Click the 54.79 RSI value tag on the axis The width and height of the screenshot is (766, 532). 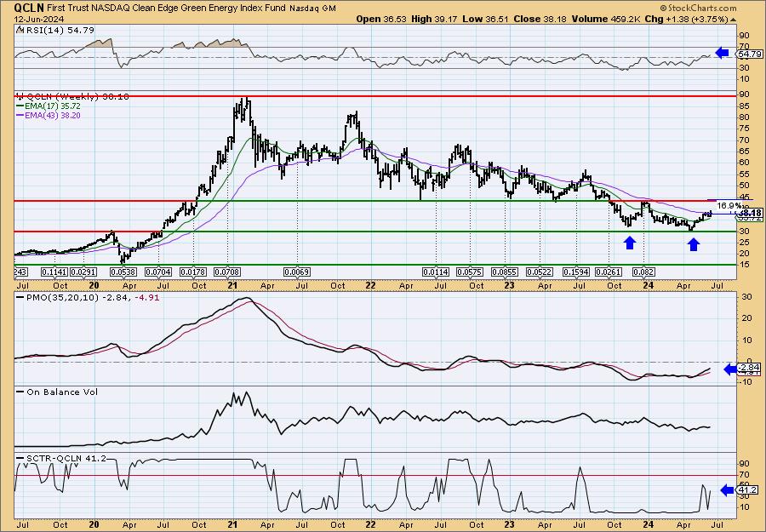pos(750,54)
